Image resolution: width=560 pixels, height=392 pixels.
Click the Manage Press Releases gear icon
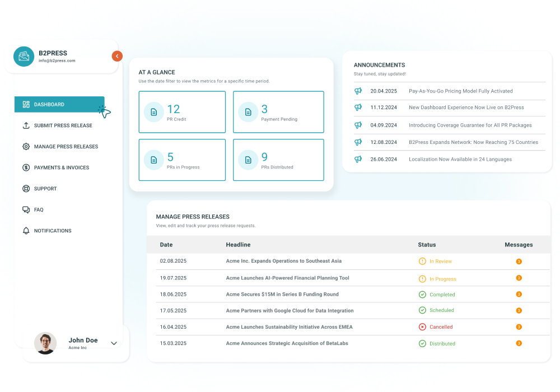click(26, 146)
